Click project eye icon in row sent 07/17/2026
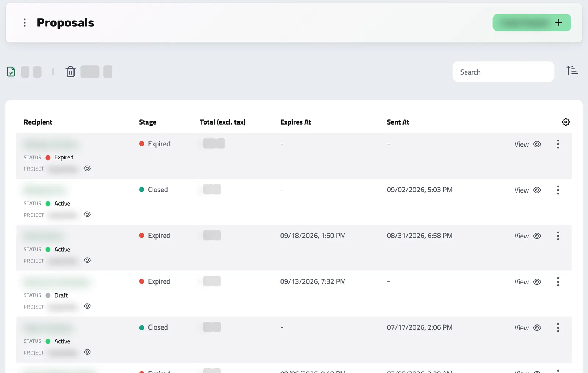This screenshot has height=373, width=588. click(87, 352)
